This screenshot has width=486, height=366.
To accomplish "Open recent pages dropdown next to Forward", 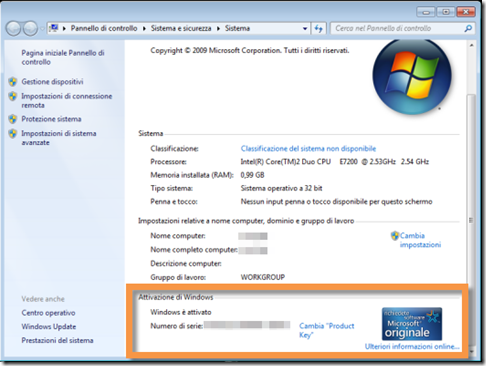I will [42, 29].
